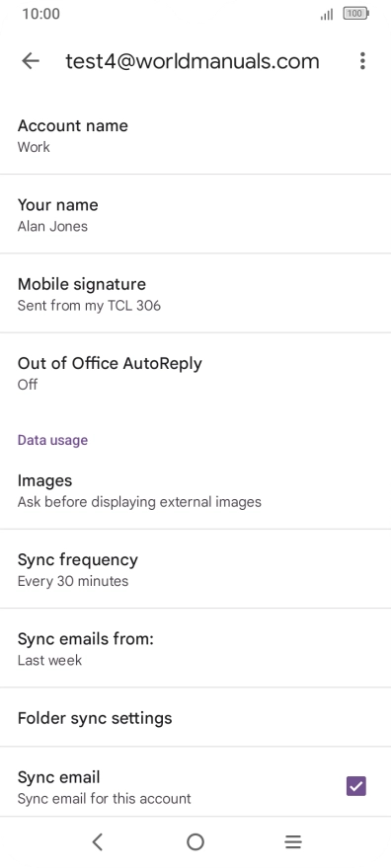The width and height of the screenshot is (391, 868).
Task: Uncheck the Sync email checkbox
Action: coord(356,785)
